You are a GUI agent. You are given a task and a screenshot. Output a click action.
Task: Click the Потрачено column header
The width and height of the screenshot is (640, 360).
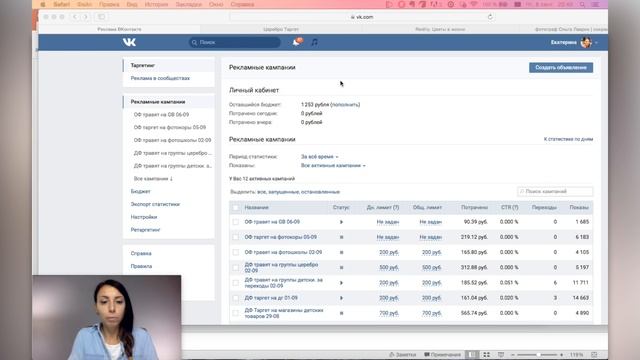[x=474, y=207]
